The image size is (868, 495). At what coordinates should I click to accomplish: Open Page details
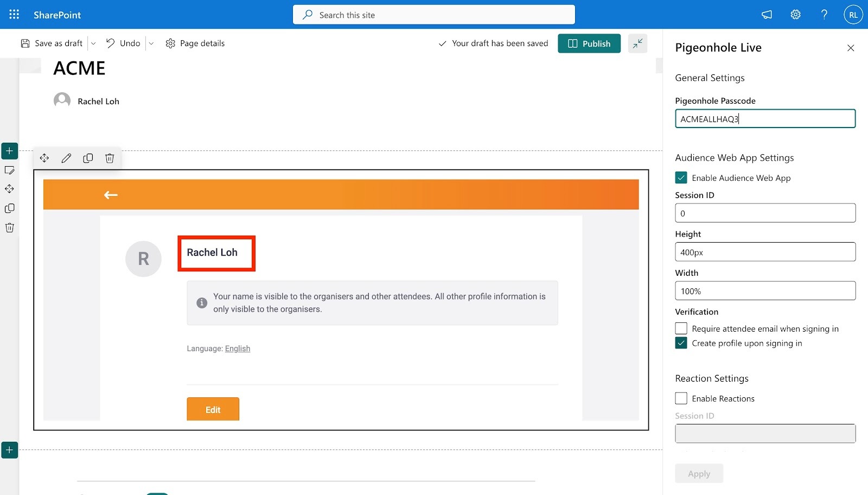195,43
